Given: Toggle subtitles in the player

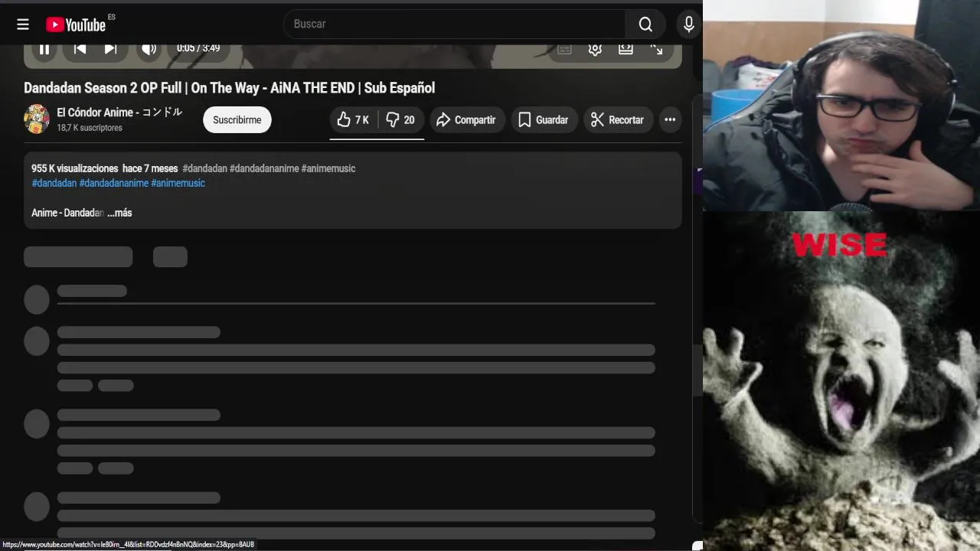Looking at the screenshot, I should click(564, 49).
